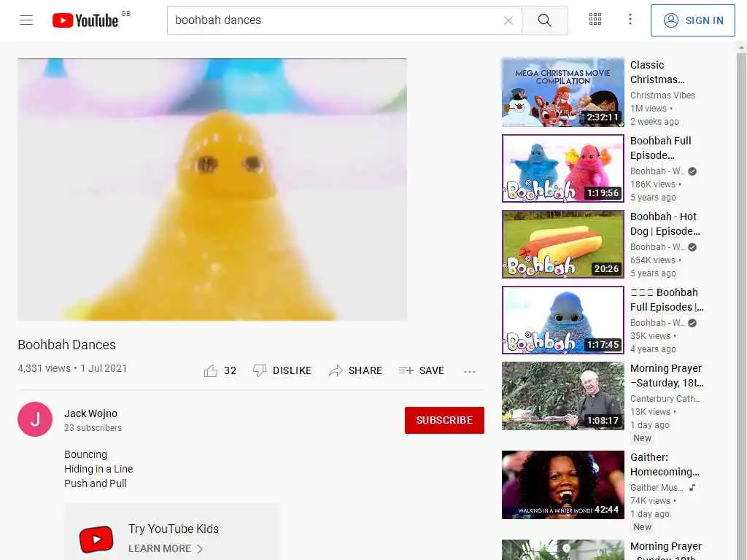
Task: Click the Try YouTube Kids heading
Action: click(x=174, y=529)
